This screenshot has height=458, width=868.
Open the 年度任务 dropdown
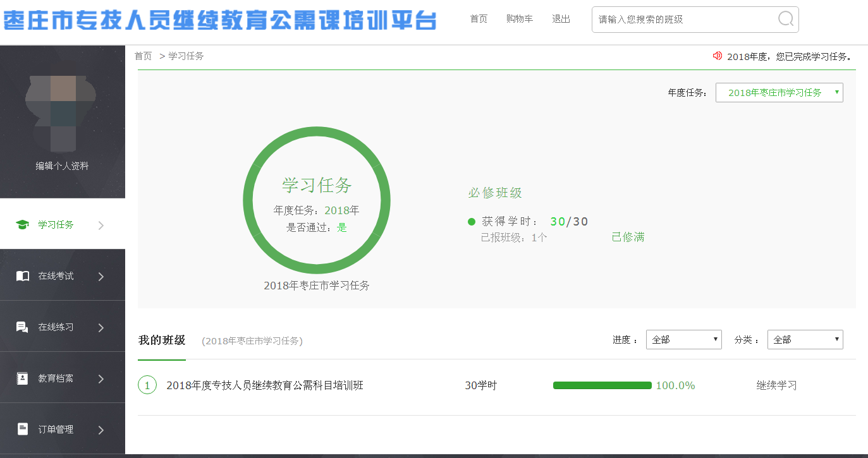tap(779, 93)
